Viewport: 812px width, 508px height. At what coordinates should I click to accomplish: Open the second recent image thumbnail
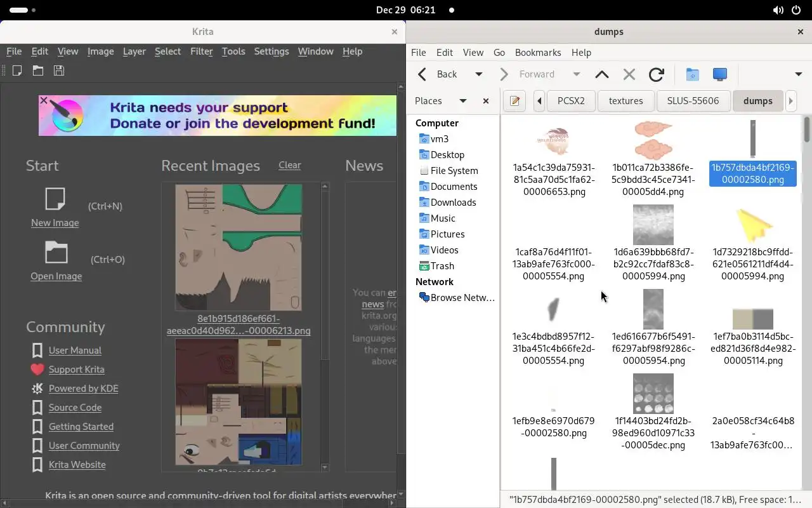[x=239, y=401]
